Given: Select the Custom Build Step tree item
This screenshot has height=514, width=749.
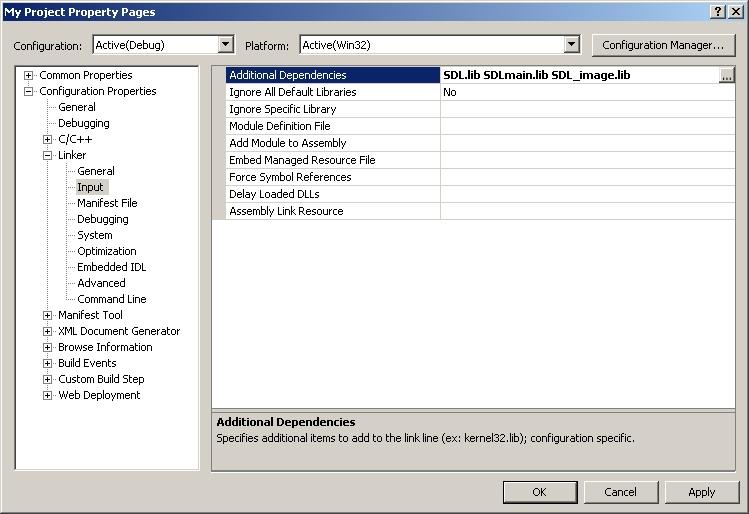Looking at the screenshot, I should pyautogui.click(x=101, y=379).
